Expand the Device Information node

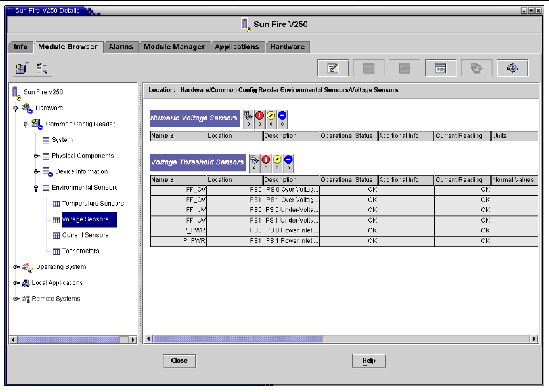click(x=36, y=172)
